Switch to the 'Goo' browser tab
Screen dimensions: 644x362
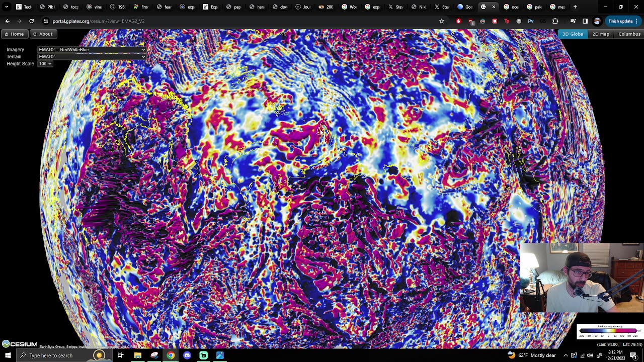click(x=464, y=7)
